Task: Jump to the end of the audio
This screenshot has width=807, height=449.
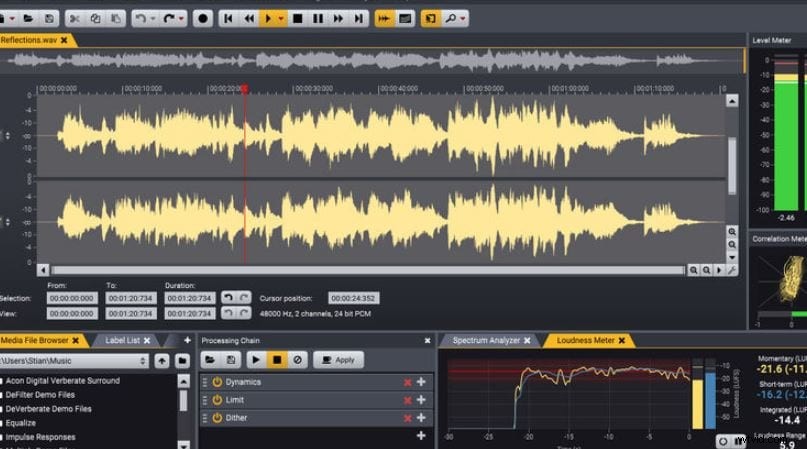Action: (359, 19)
